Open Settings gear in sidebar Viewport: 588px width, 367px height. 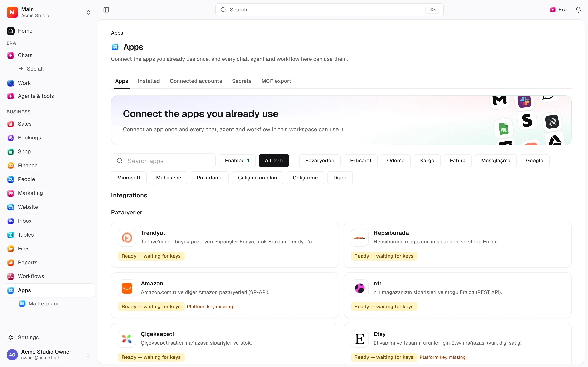click(11, 337)
